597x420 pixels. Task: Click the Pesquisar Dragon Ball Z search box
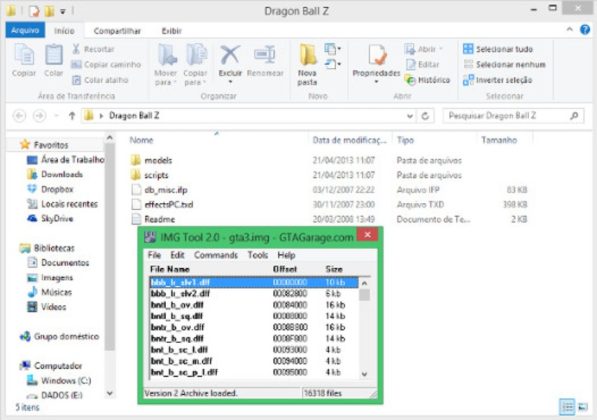513,116
